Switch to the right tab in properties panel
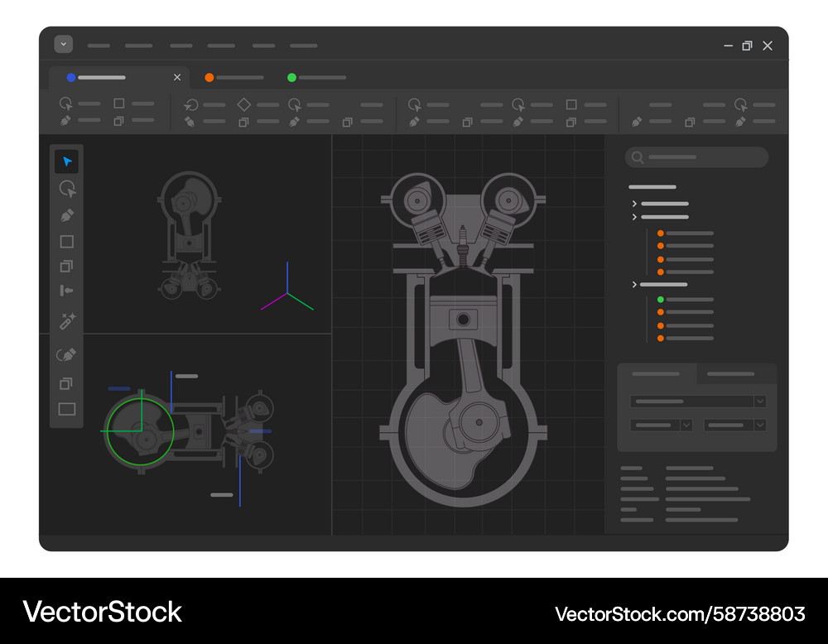828x644 pixels. 732,374
